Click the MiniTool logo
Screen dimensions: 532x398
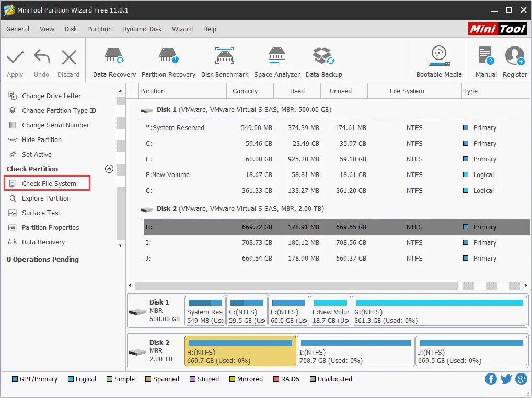click(498, 29)
